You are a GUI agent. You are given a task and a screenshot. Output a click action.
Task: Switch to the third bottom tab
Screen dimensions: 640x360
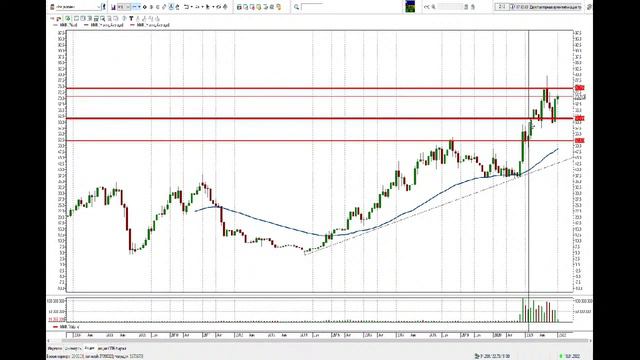click(89, 349)
